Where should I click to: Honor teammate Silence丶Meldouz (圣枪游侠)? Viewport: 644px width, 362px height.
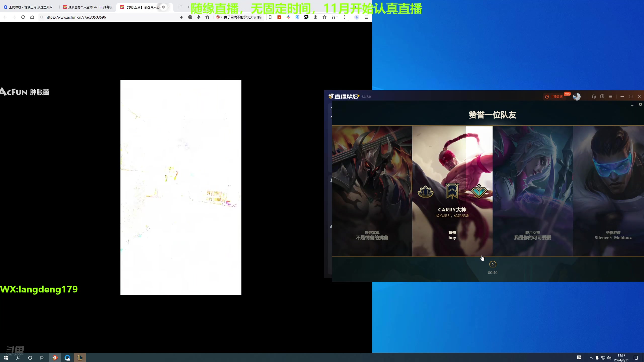(608, 191)
